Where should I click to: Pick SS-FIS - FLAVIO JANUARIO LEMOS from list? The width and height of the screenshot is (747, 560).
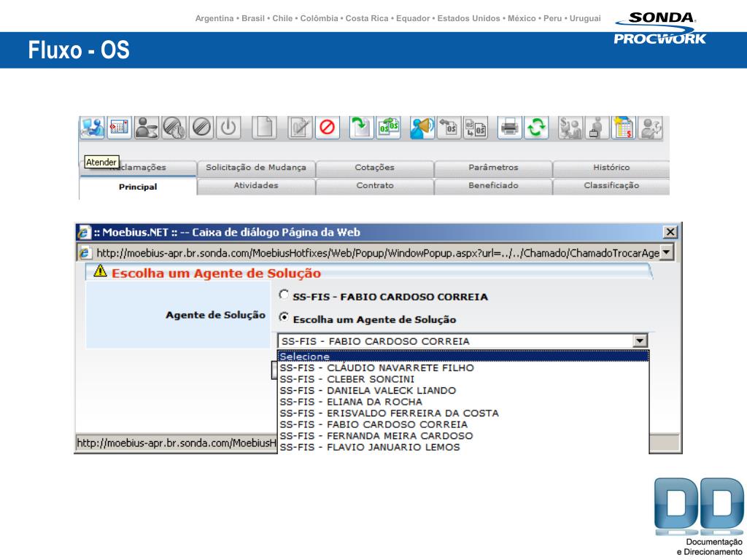463,447
